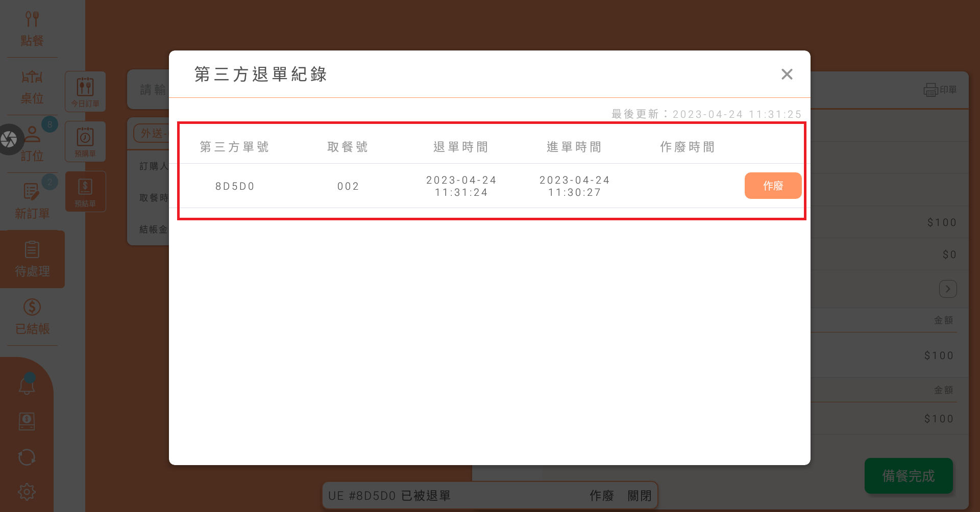The image size is (980, 512).
Task: Select 預購單 pre-order filter
Action: point(85,142)
